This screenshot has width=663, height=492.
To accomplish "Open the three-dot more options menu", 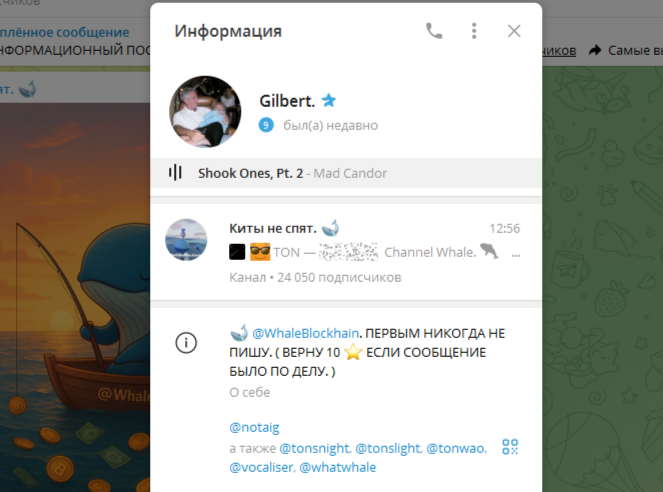I will tap(474, 31).
